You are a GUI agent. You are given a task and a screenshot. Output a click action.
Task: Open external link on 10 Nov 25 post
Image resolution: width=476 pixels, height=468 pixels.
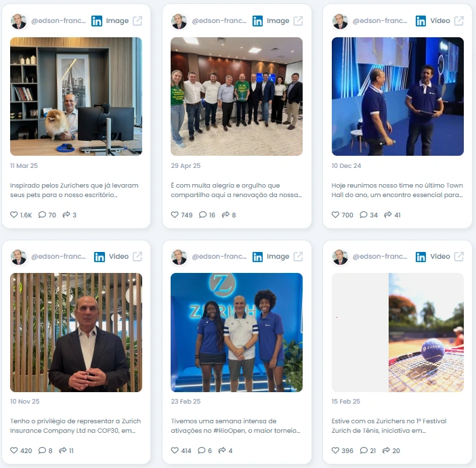point(137,257)
